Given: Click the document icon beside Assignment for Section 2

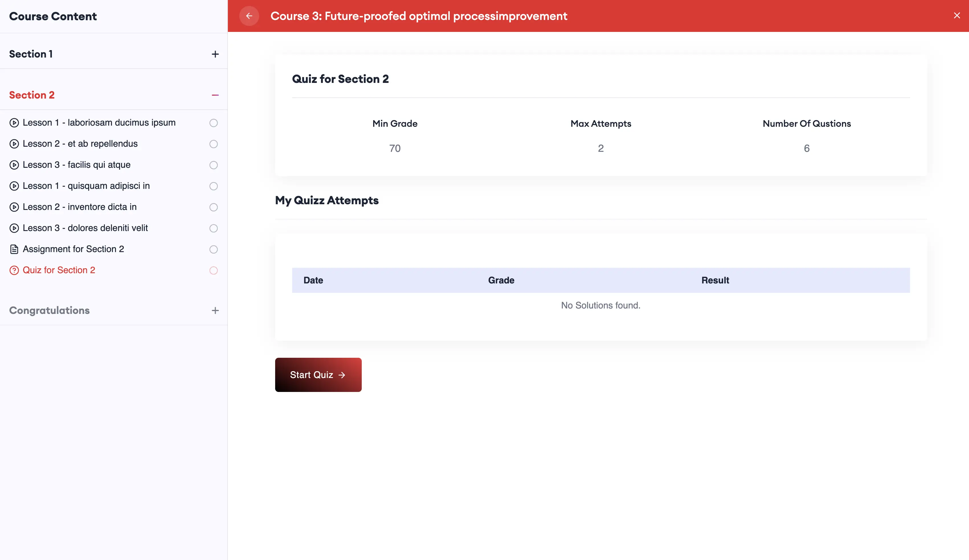Looking at the screenshot, I should coord(14,249).
